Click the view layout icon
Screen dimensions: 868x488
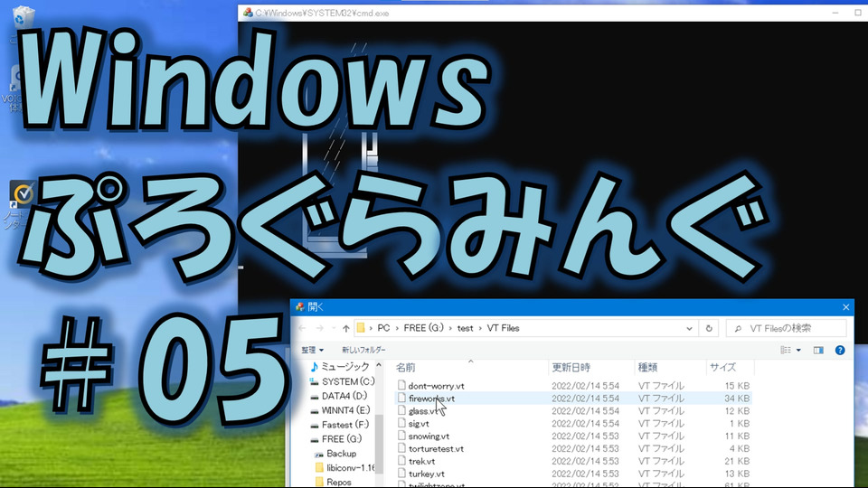coord(786,351)
